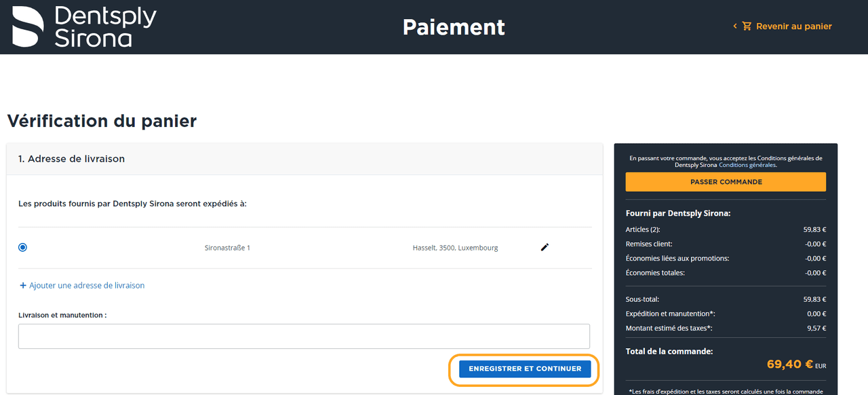Viewport: 868px width, 395px height.
Task: Click the Vérification du panier heading
Action: pyautogui.click(x=102, y=121)
